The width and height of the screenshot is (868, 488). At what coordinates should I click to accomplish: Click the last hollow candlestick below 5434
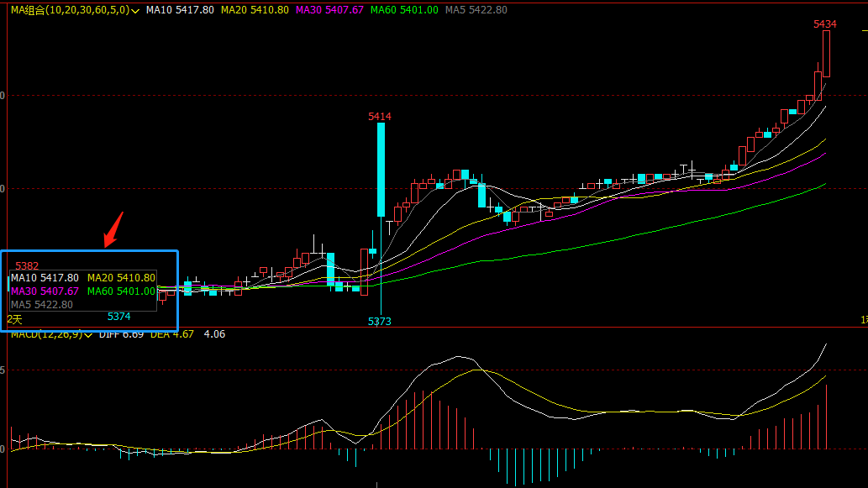pyautogui.click(x=826, y=53)
